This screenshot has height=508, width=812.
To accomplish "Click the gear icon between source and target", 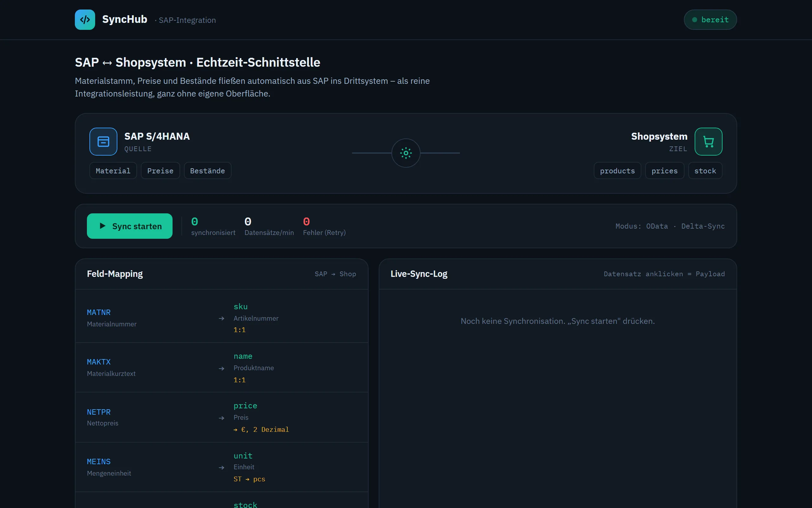I will [x=406, y=153].
